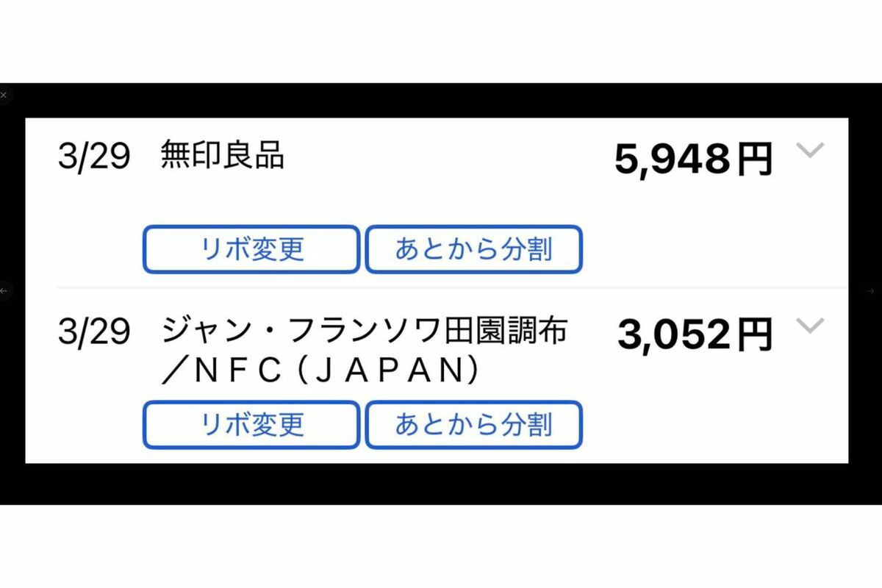882x588 pixels.
Task: Expand the 無印良品 transaction chevron
Action: 811,151
